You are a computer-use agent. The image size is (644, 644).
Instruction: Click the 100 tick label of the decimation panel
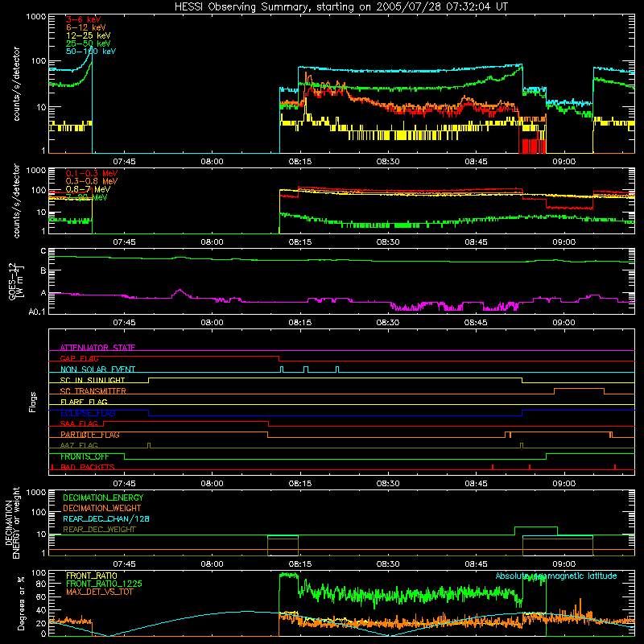tap(39, 512)
